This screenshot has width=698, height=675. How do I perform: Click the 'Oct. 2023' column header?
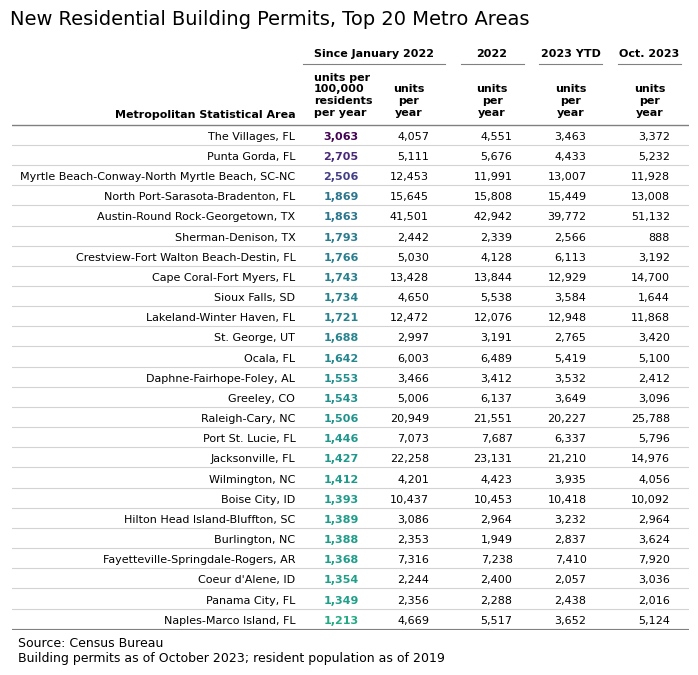click(x=649, y=53)
